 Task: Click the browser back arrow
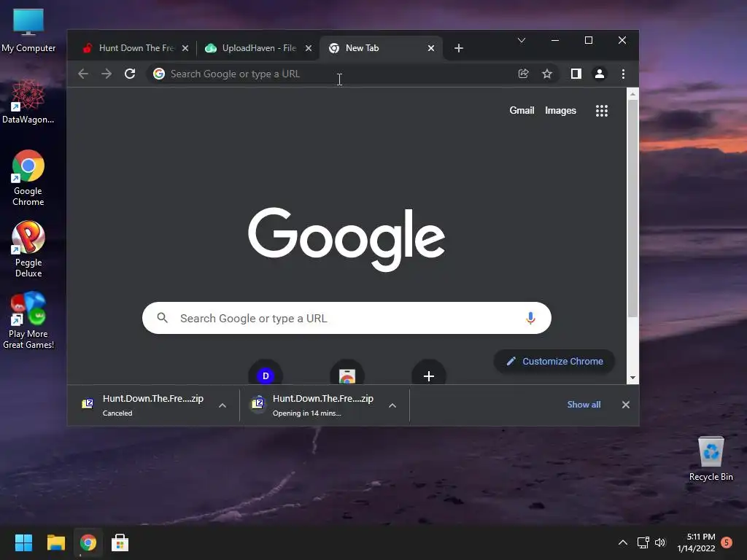[x=83, y=74]
